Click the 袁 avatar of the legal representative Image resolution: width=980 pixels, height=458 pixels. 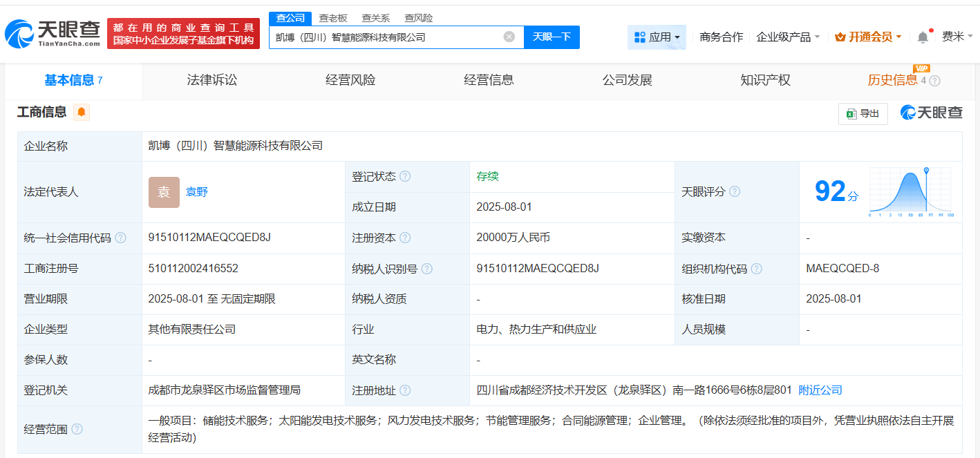(x=164, y=192)
